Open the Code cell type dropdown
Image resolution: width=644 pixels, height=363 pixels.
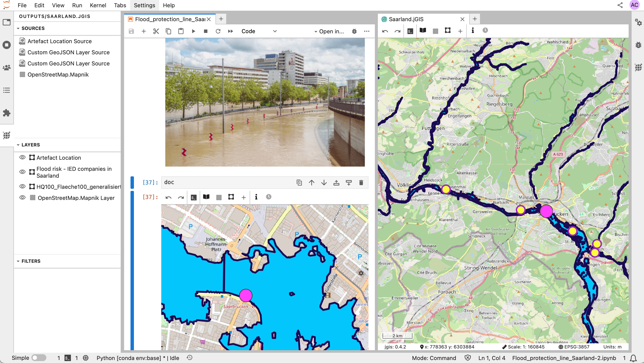tap(259, 31)
